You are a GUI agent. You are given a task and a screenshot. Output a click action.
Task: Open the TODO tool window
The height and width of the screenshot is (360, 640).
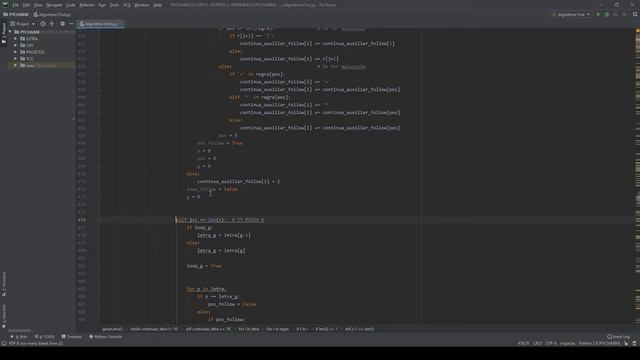tap(44, 337)
